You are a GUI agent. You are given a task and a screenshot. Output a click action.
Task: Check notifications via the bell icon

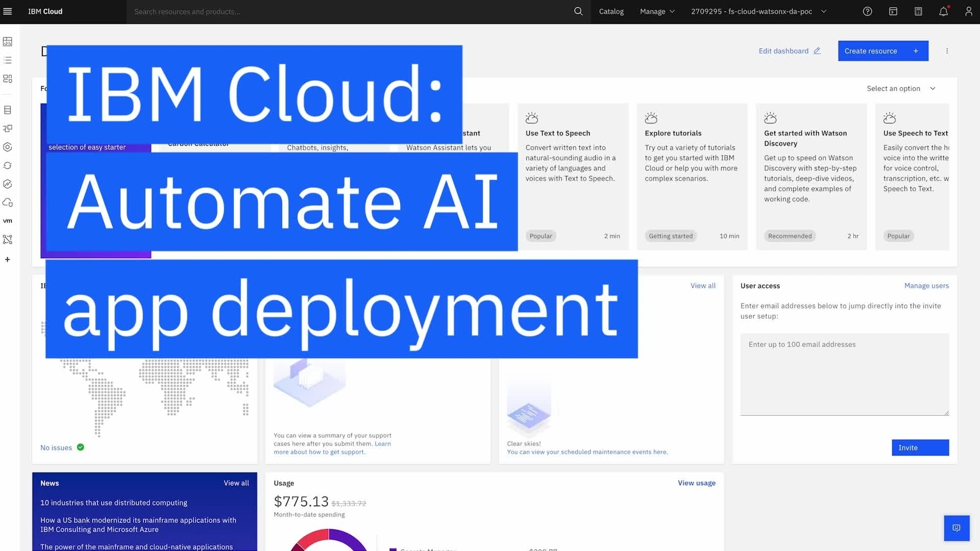943,11
